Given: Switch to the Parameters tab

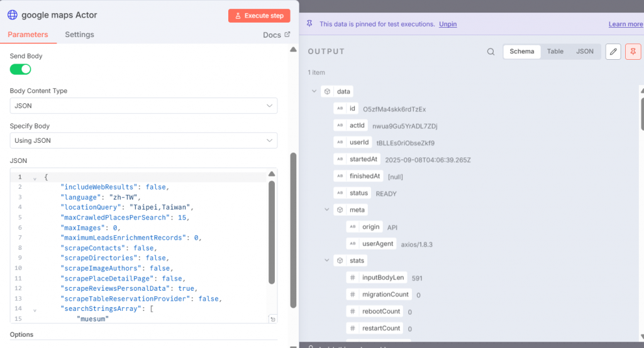Looking at the screenshot, I should pyautogui.click(x=28, y=35).
